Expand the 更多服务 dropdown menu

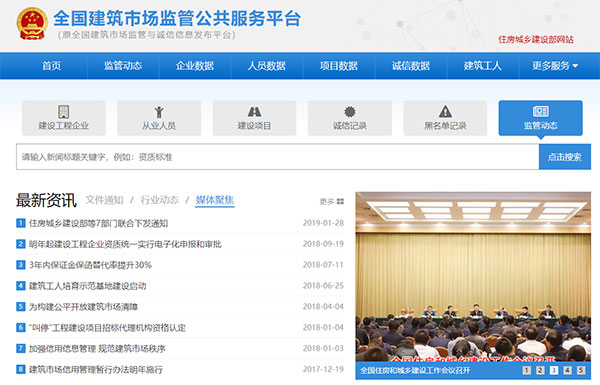(555, 66)
